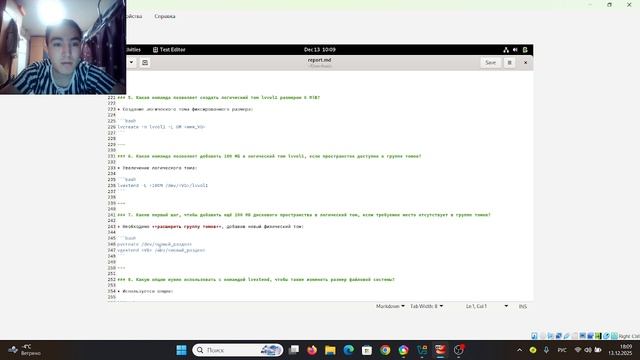Click the heading on line 221 about lvvol1
The image size is (640, 360).
coord(219,98)
